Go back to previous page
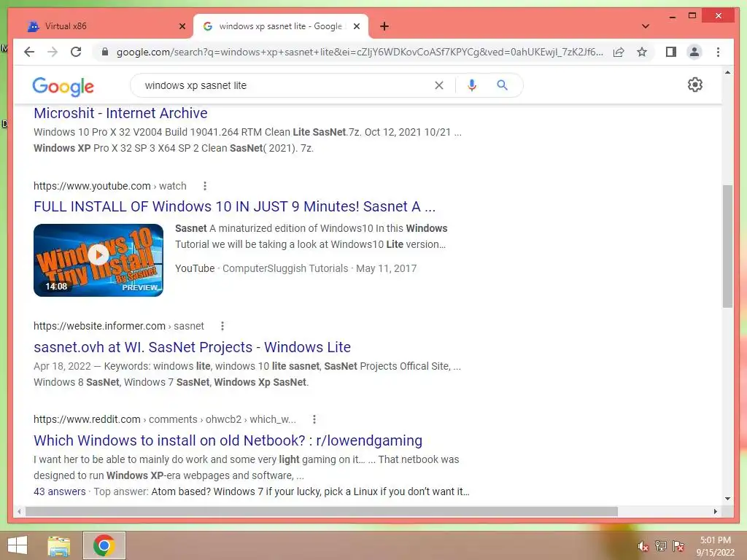Viewport: 747px width, 560px height. pos(29,52)
